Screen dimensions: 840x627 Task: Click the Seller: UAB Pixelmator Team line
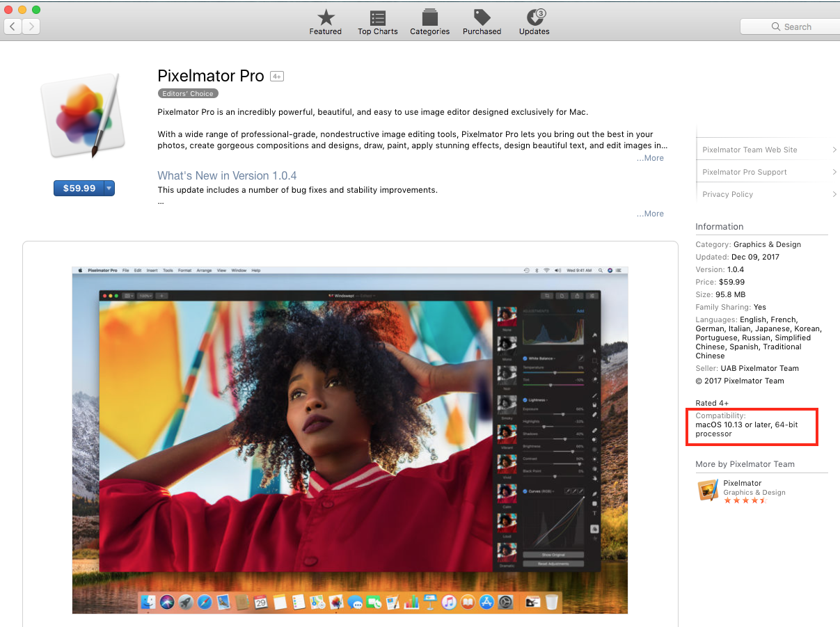pos(747,368)
